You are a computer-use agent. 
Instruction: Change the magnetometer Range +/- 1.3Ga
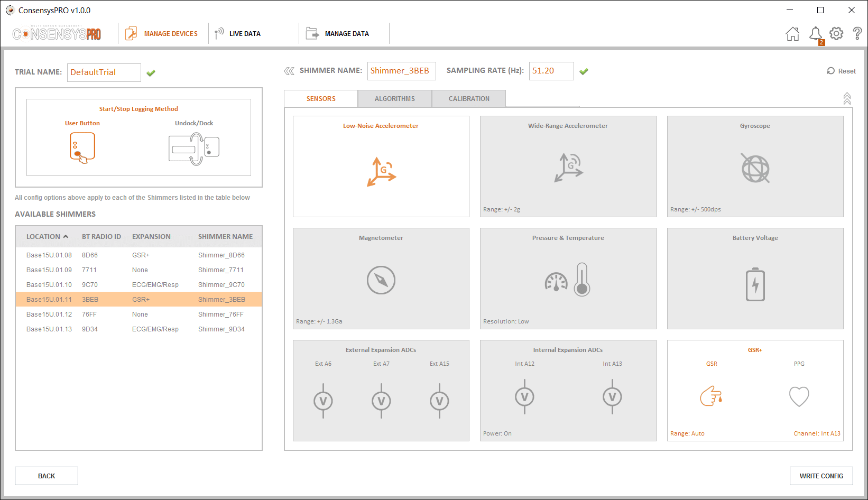[x=319, y=322]
